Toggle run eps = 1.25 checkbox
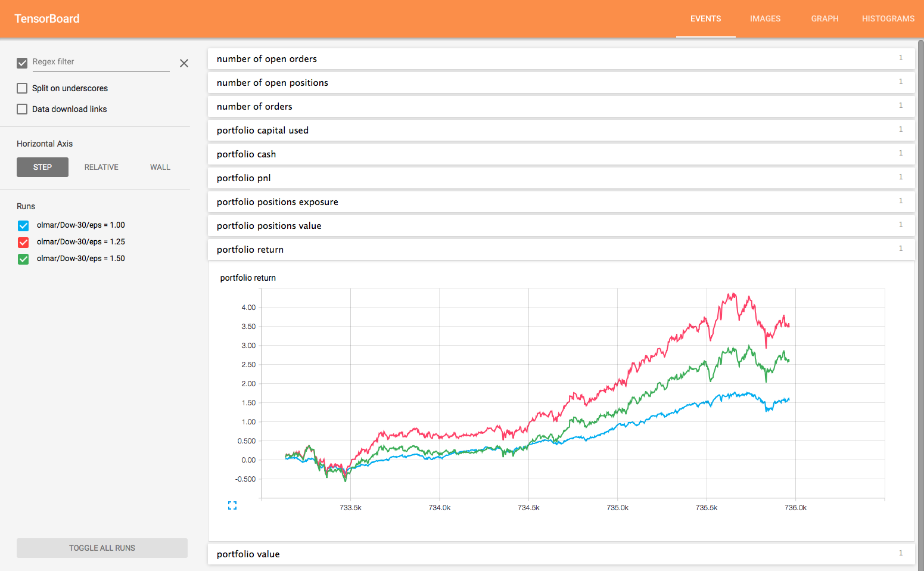Screen dimensions: 924x571 coord(23,243)
